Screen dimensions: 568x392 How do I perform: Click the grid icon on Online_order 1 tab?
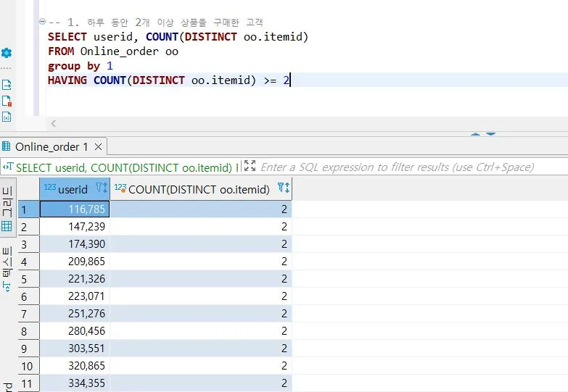[x=6, y=146]
